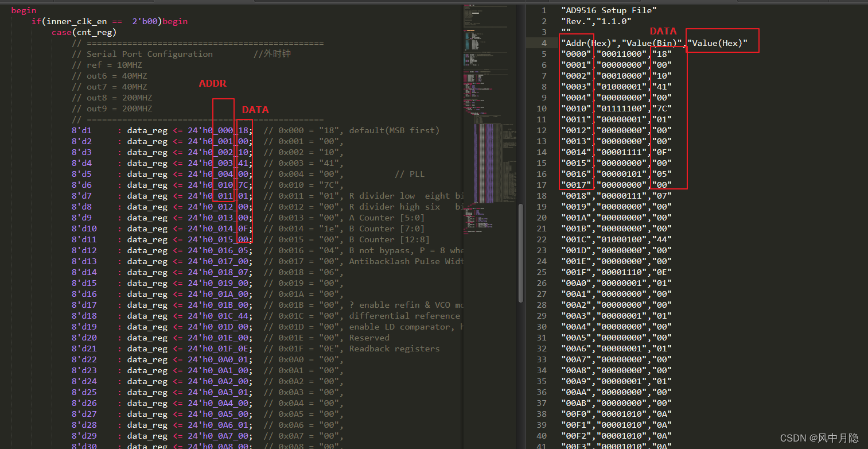Click the "Value(Hex)" column header
The height and width of the screenshot is (449, 868).
(718, 43)
